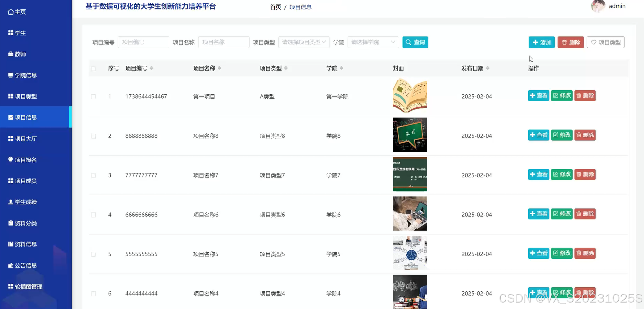644x309 pixels.
Task: Click the 项目类型 button with the heart icon
Action: click(x=606, y=42)
